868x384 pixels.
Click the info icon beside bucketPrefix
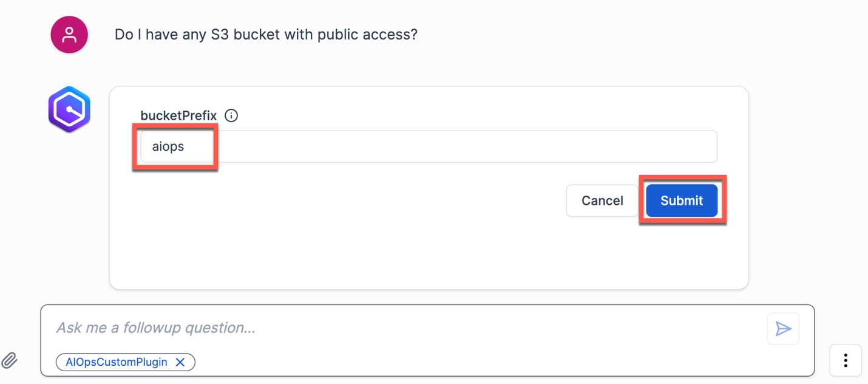pos(231,115)
